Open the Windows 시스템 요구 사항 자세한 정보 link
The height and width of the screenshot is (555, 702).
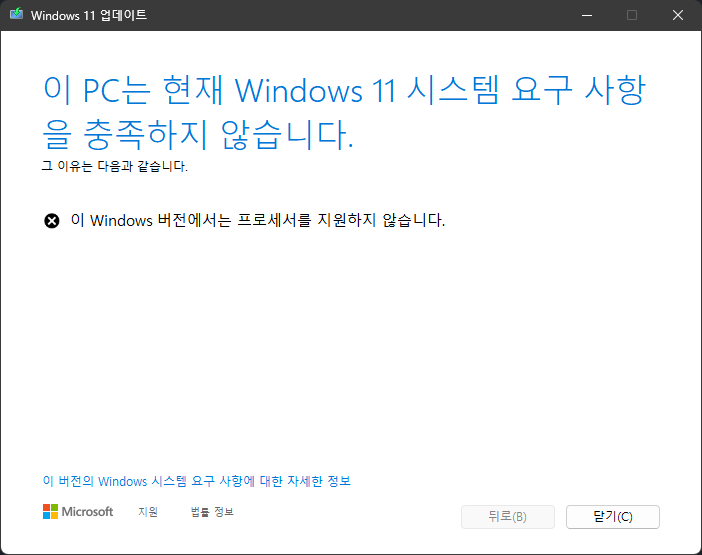click(197, 481)
